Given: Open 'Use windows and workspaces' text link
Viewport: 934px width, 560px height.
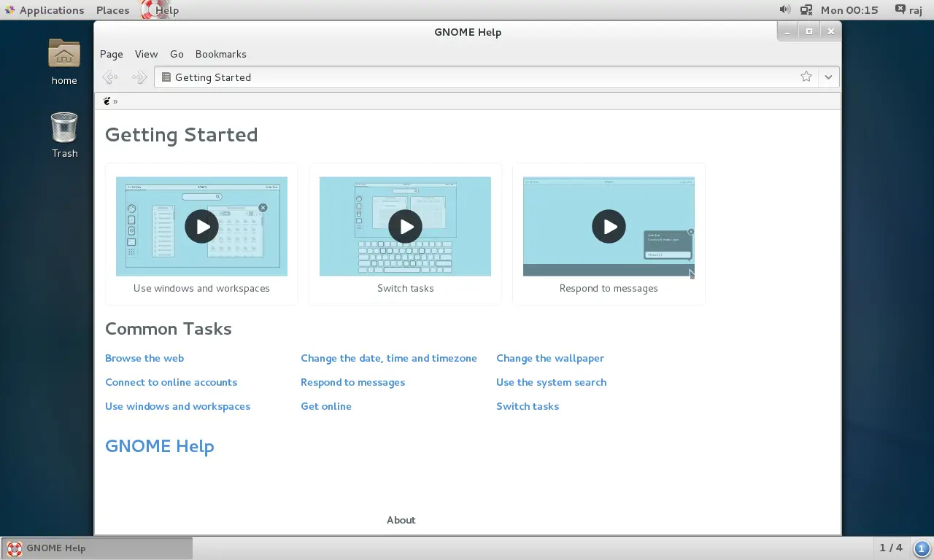Looking at the screenshot, I should (x=177, y=406).
